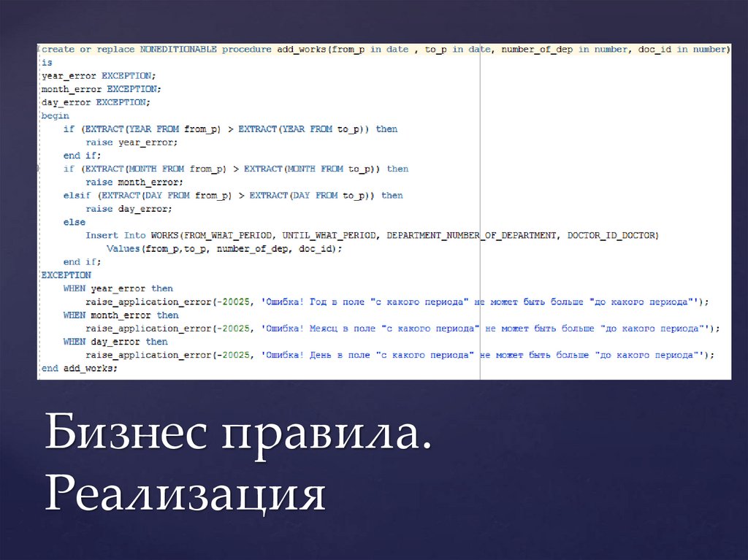Select the EXCEPTION section keyword
Image resolution: width=748 pixels, height=560 pixels.
[x=66, y=275]
